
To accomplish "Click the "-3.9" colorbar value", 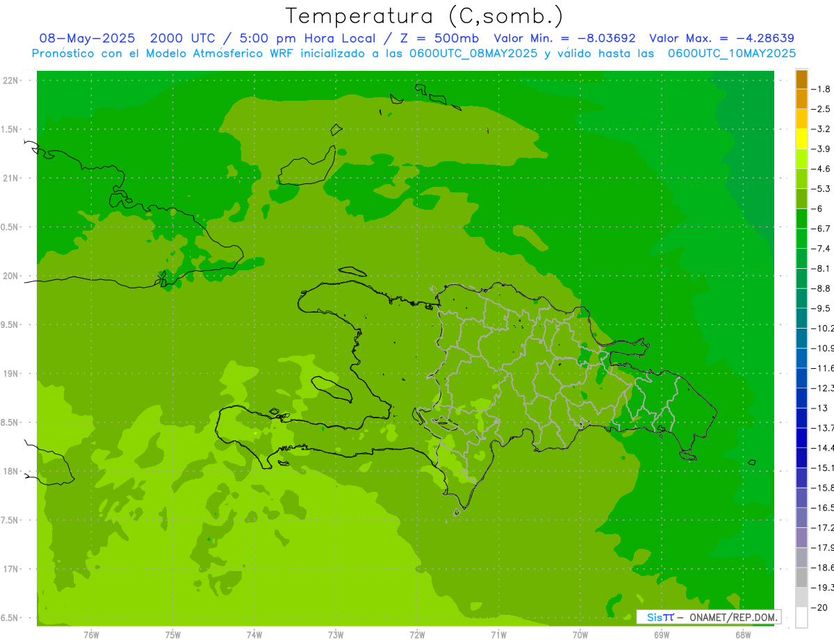I will 822,149.
